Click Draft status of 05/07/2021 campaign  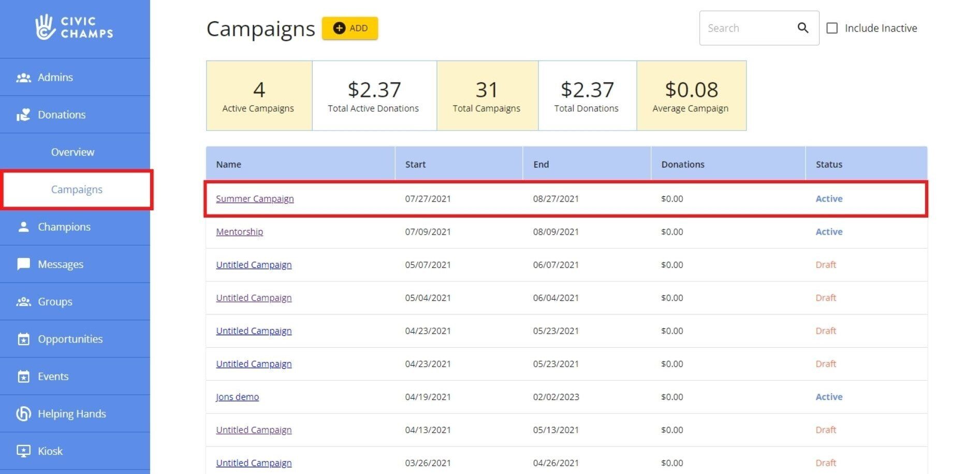click(826, 265)
